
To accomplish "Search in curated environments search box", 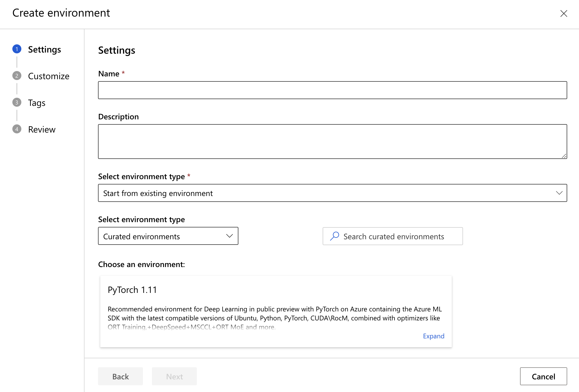I will click(x=392, y=236).
